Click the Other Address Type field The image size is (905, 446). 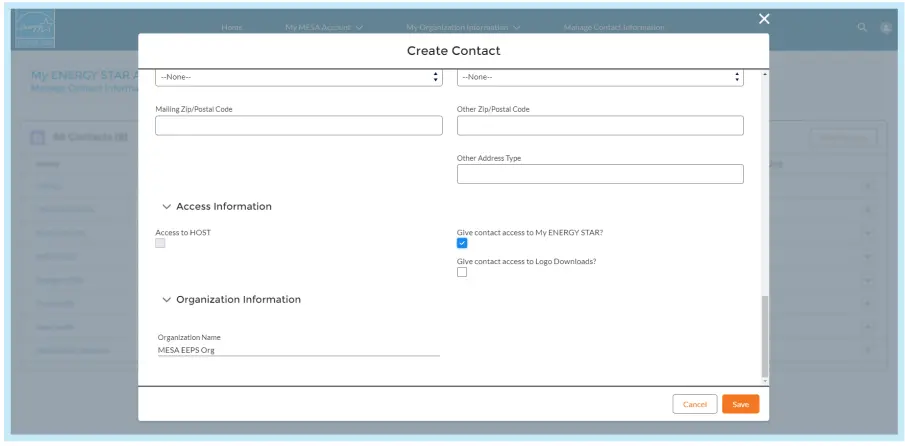[600, 174]
